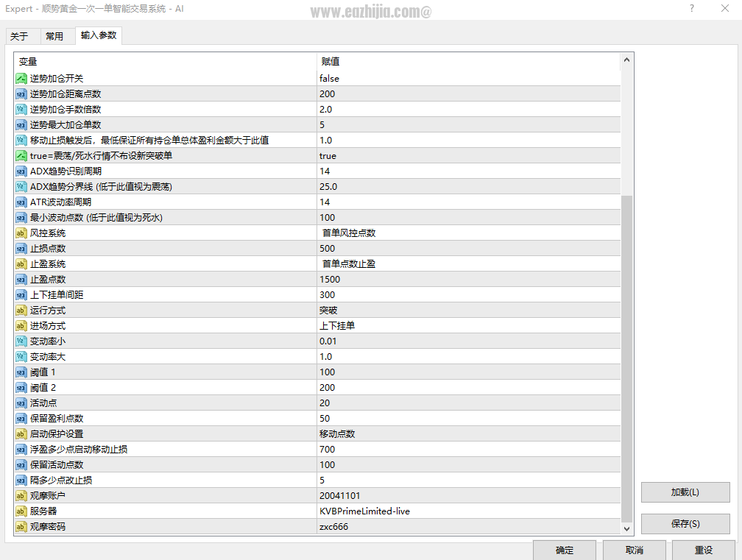Screen dimensions: 742x560
Task: Select the 输入参数 tab
Action: pyautogui.click(x=99, y=35)
